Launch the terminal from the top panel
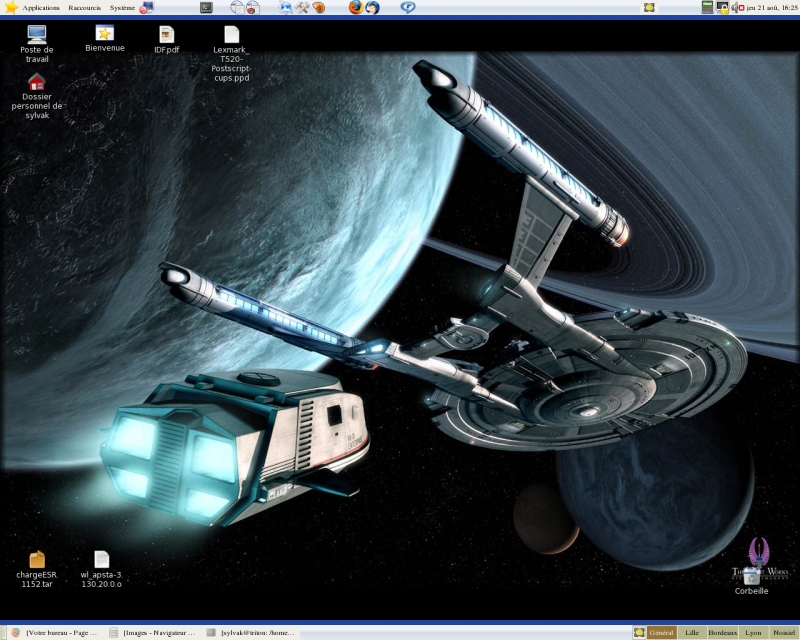 point(206,7)
